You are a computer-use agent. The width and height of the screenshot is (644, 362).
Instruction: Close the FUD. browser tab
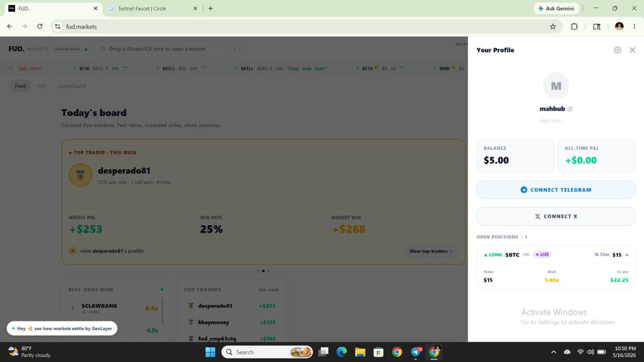point(96,9)
